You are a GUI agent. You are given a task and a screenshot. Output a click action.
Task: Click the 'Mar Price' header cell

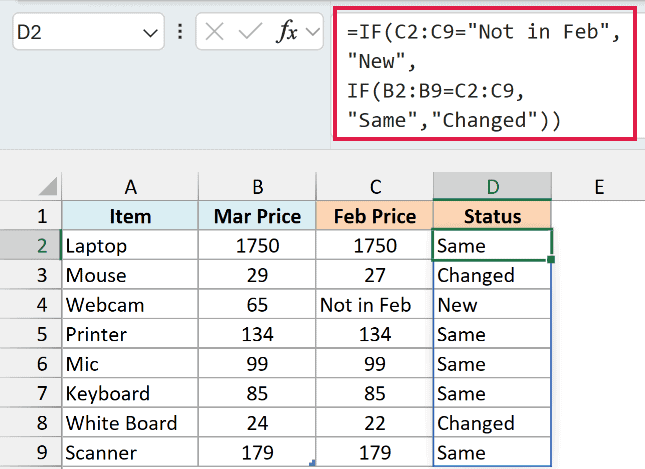coord(257,216)
